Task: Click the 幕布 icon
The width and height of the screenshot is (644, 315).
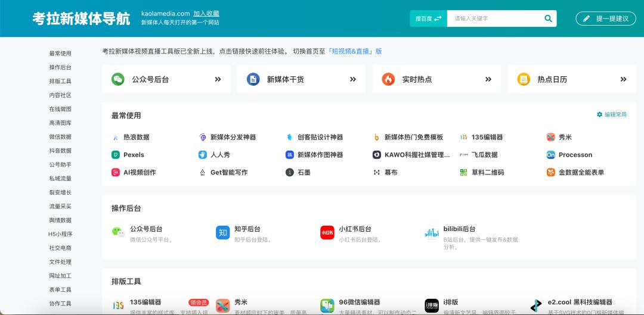Action: (377, 172)
